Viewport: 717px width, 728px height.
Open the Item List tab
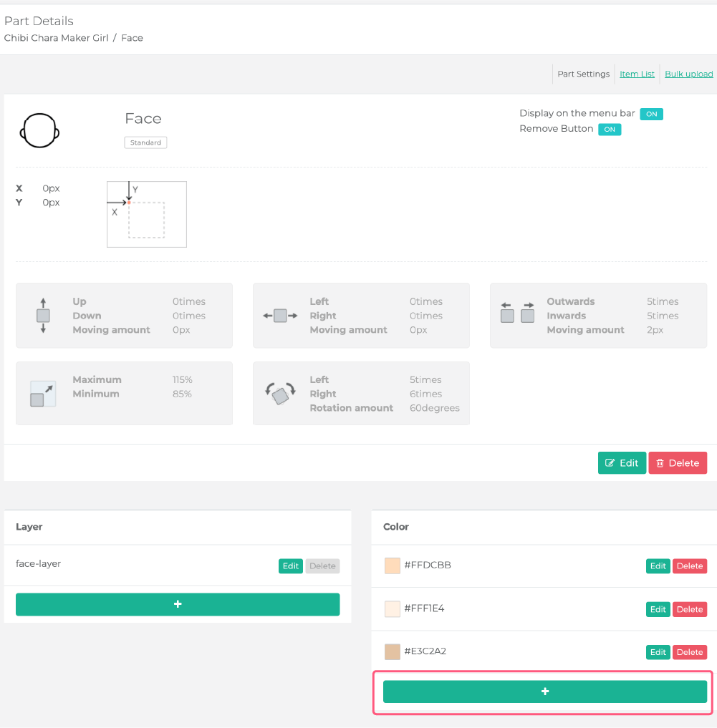637,74
